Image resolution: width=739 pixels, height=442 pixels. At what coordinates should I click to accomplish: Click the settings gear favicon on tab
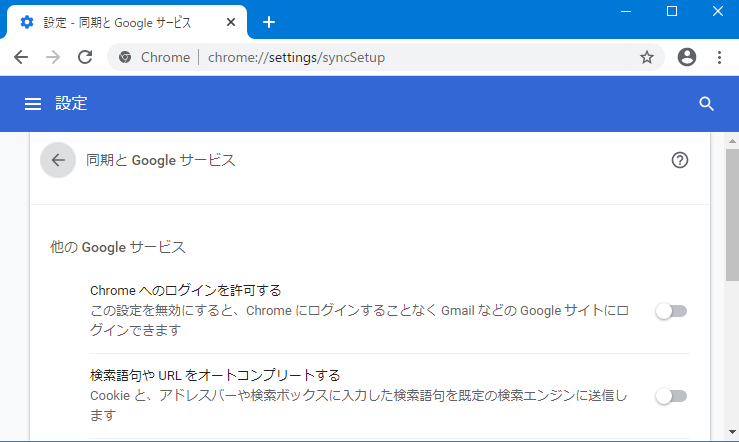click(27, 22)
